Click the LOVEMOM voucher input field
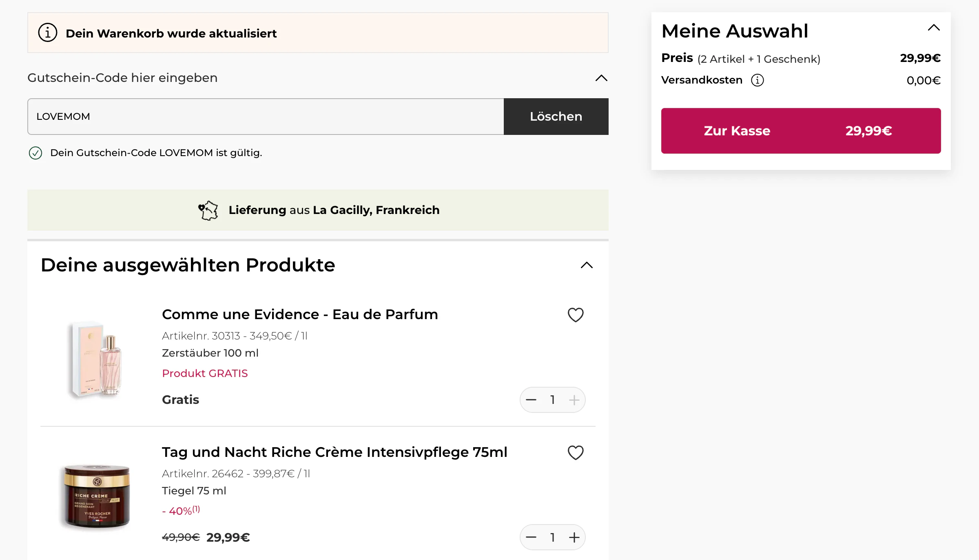The height and width of the screenshot is (560, 979). (x=265, y=117)
